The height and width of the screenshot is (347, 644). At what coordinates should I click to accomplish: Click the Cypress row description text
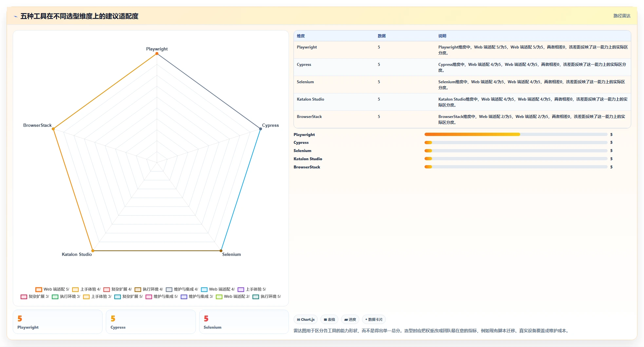(532, 67)
